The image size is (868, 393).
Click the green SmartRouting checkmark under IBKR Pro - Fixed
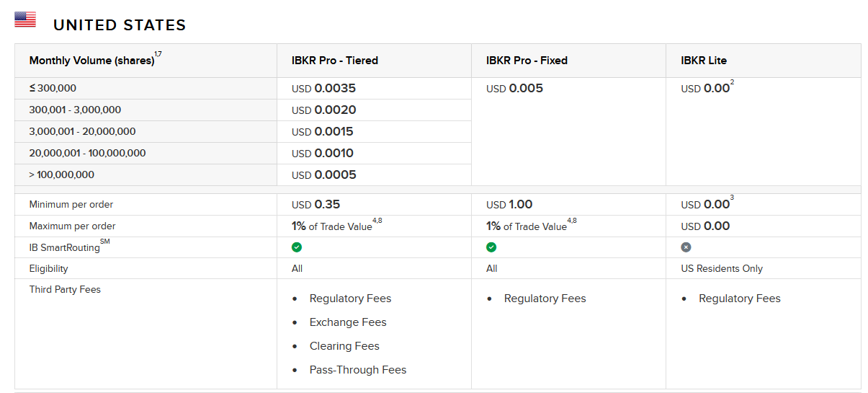[491, 247]
